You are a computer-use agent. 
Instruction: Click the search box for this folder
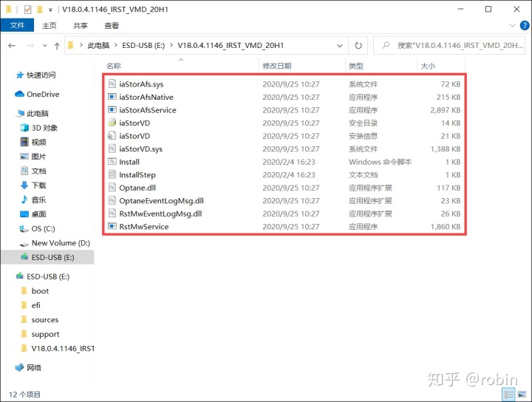tap(449, 46)
